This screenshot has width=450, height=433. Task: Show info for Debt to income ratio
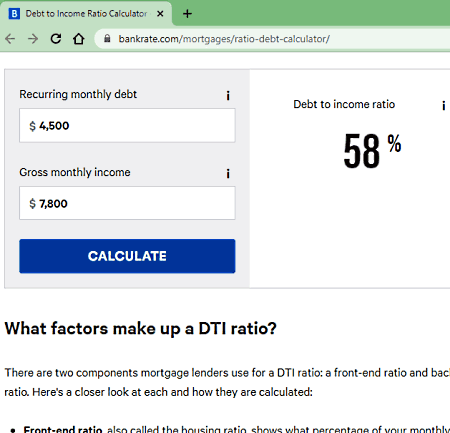coord(443,106)
